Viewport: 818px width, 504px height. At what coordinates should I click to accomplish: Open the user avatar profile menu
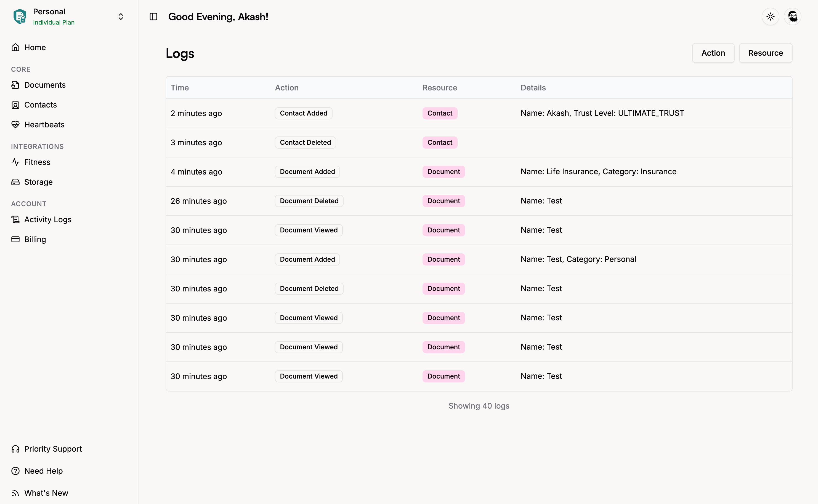click(792, 17)
